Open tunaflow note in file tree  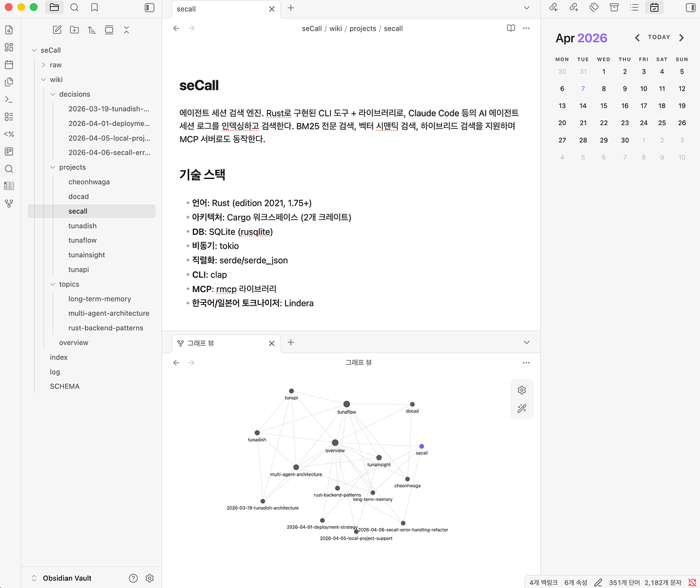82,240
